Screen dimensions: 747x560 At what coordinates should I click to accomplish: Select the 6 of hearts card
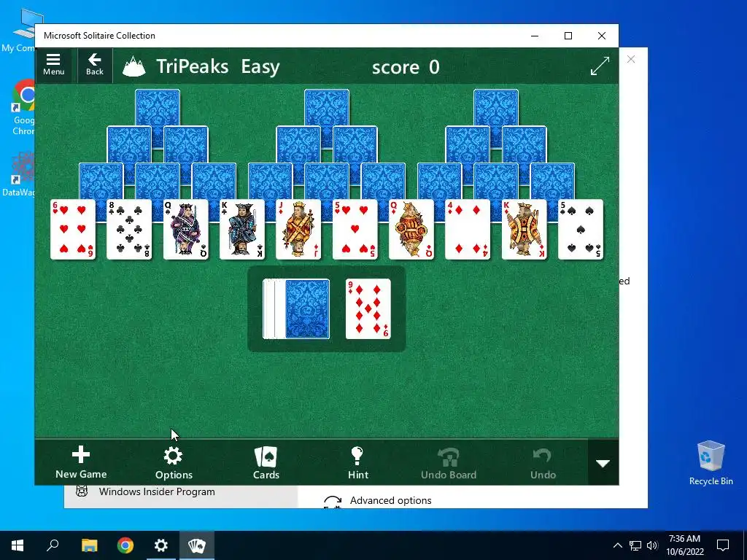coord(73,230)
